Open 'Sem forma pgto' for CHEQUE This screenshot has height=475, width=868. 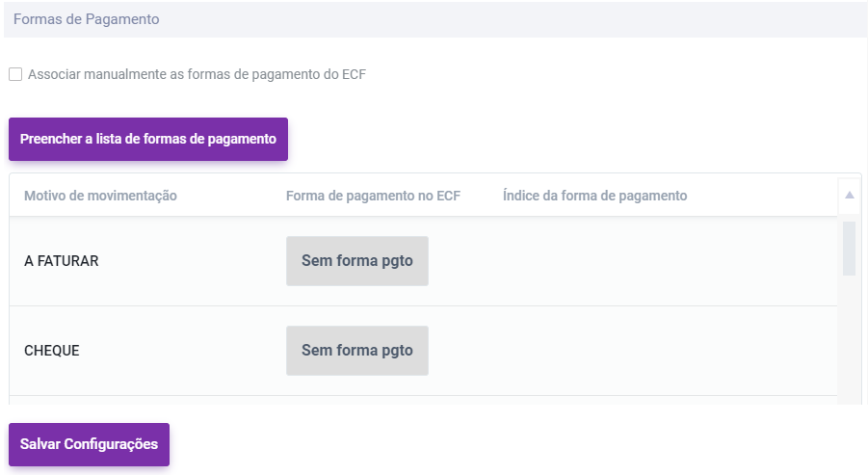click(356, 350)
